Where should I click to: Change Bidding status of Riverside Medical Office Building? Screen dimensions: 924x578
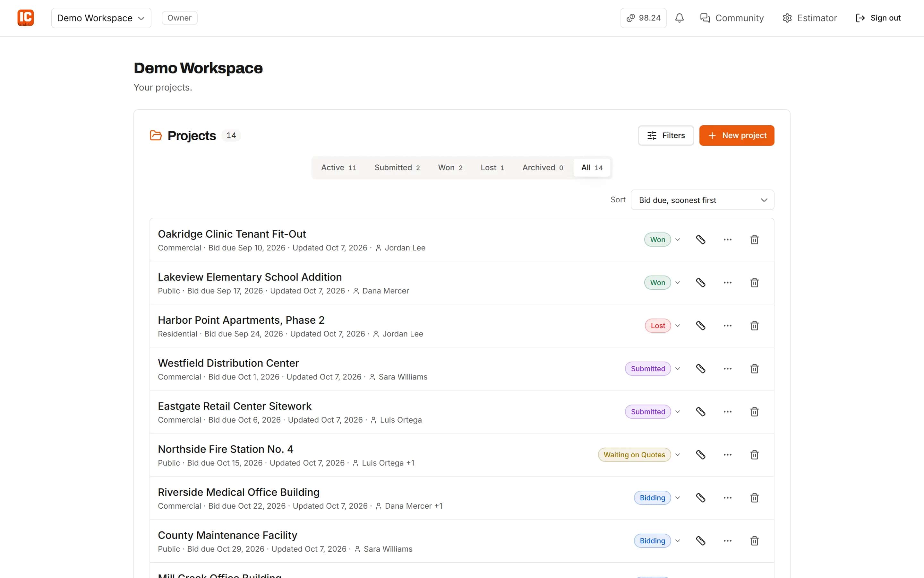pos(657,498)
